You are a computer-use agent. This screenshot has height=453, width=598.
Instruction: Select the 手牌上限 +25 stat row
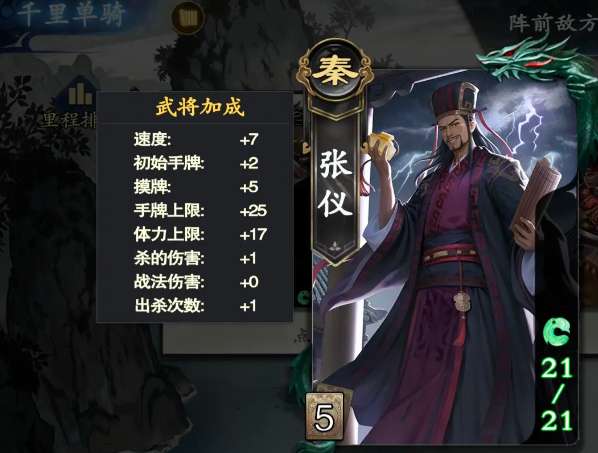pyautogui.click(x=200, y=210)
